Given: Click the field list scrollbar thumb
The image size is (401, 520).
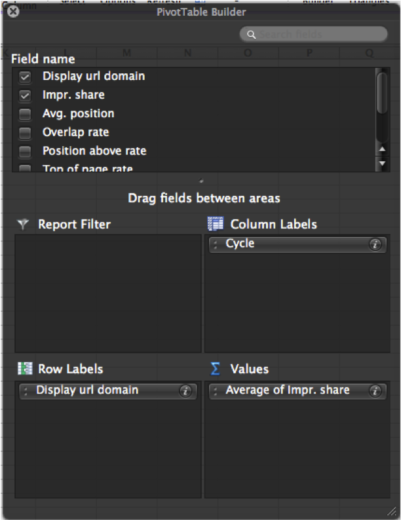Looking at the screenshot, I should (x=382, y=93).
